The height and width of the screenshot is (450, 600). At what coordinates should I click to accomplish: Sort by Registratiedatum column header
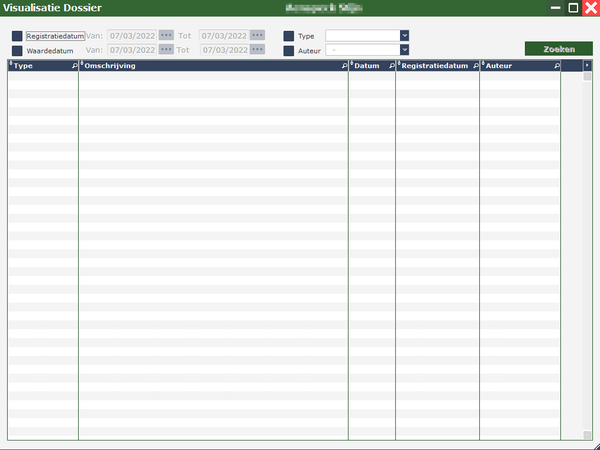[434, 66]
